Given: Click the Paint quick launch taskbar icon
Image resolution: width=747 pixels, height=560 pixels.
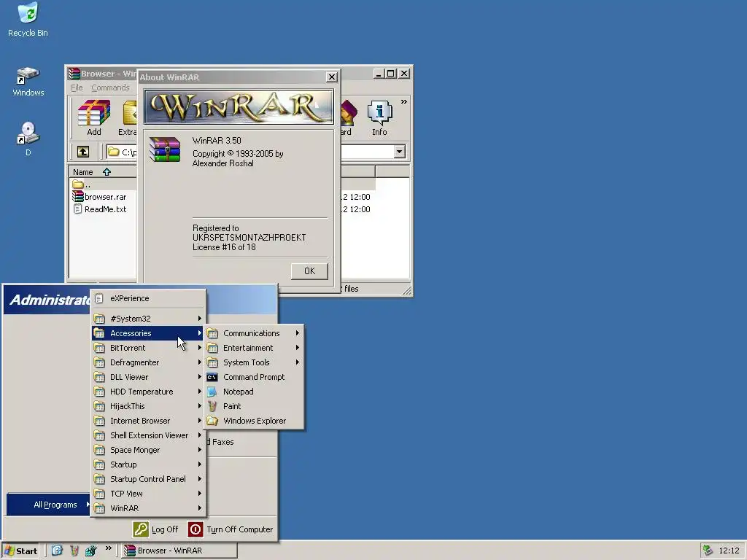Looking at the screenshot, I should coord(74,551).
